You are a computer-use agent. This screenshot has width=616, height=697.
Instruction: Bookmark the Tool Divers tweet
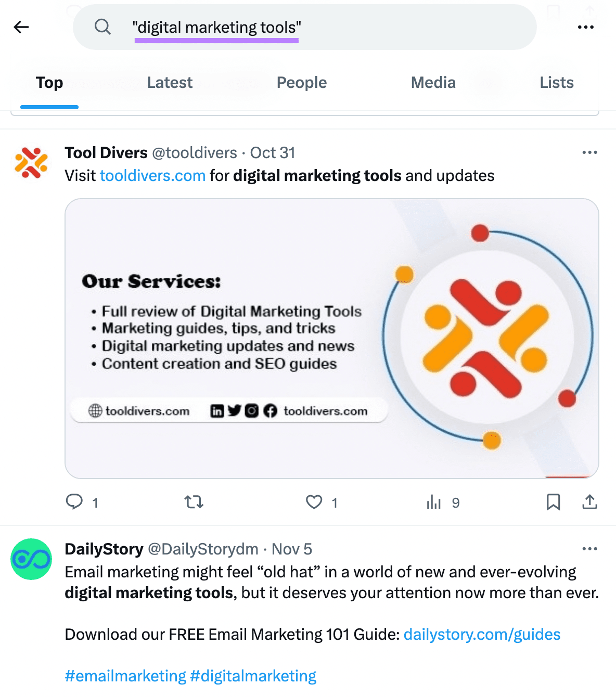click(x=553, y=502)
